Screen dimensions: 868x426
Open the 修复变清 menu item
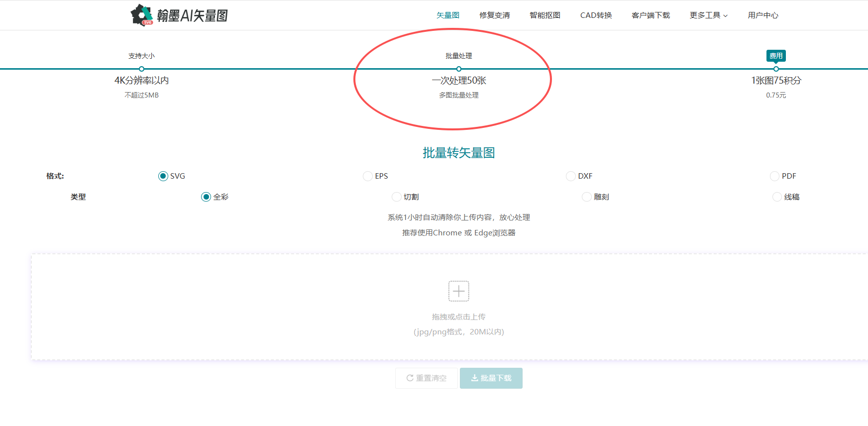(x=495, y=15)
